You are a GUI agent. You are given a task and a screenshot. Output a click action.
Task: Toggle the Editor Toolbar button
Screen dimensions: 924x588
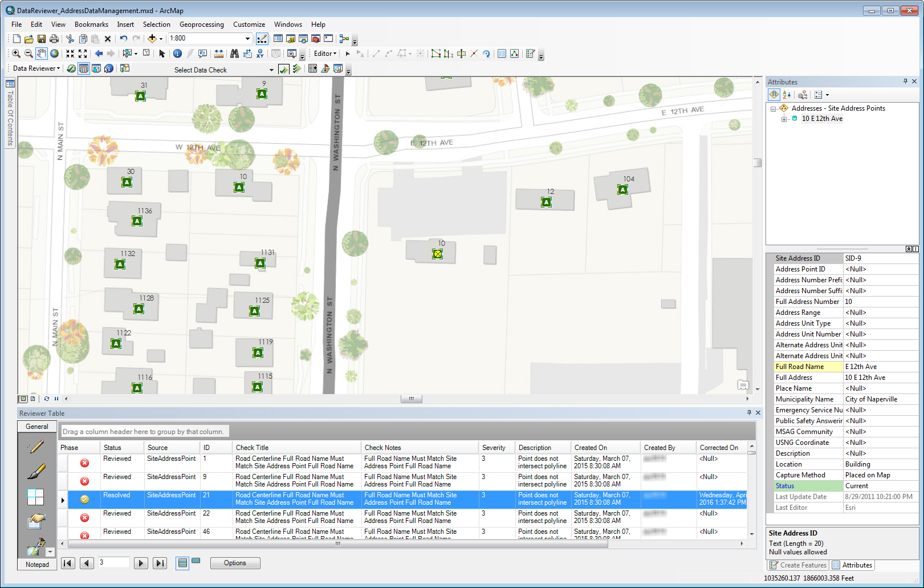(262, 39)
